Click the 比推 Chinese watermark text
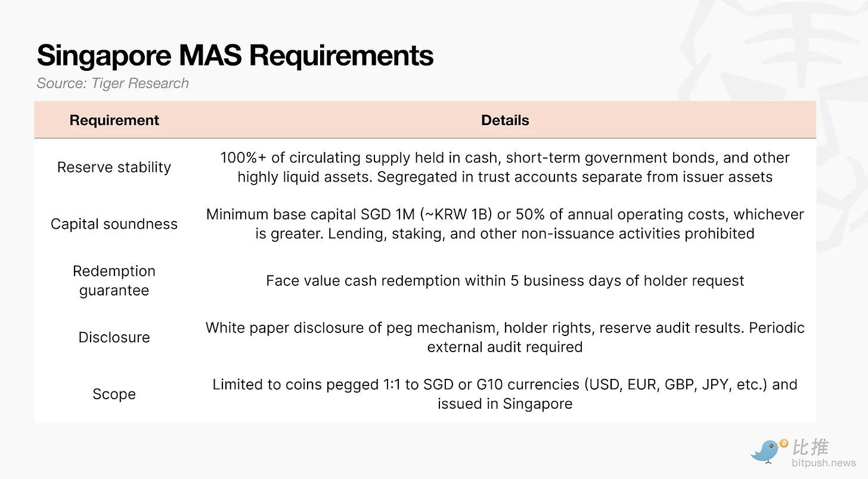Image resolution: width=868 pixels, height=479 pixels. click(x=810, y=446)
